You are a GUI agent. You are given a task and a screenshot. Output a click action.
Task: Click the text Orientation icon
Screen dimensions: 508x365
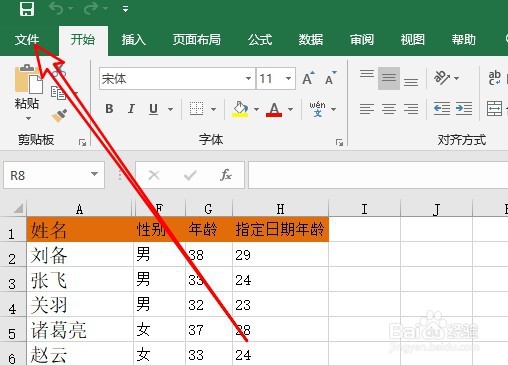click(442, 78)
